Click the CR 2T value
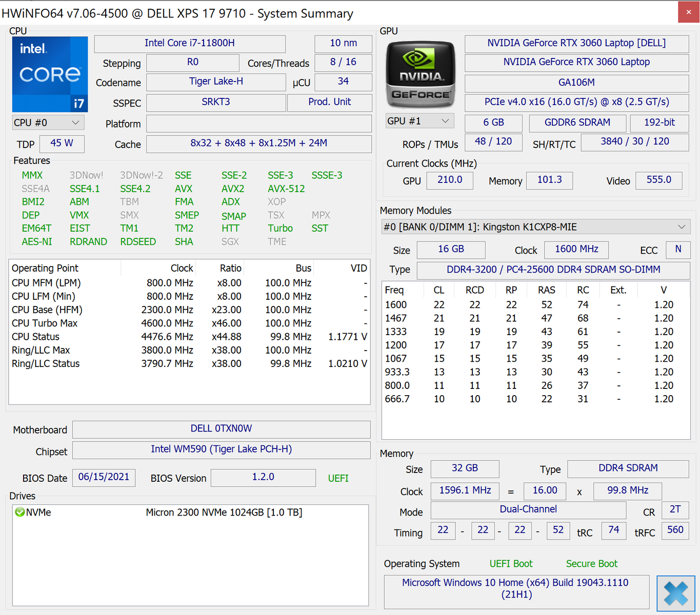 [675, 510]
